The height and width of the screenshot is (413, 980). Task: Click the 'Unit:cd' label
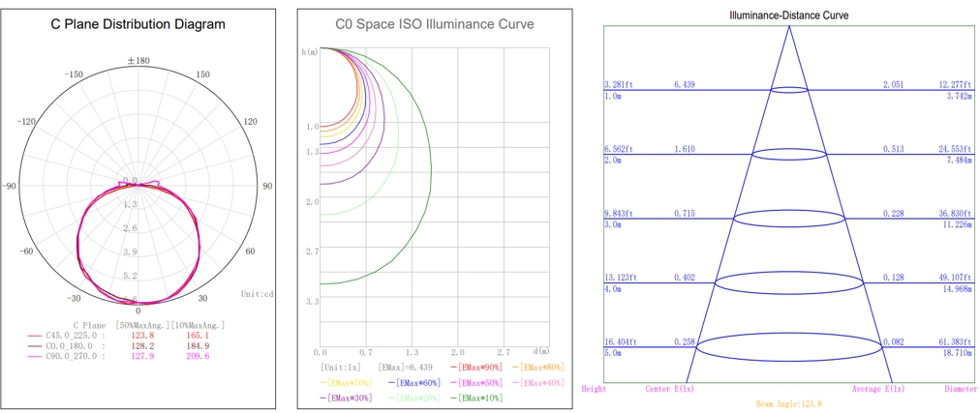[257, 293]
